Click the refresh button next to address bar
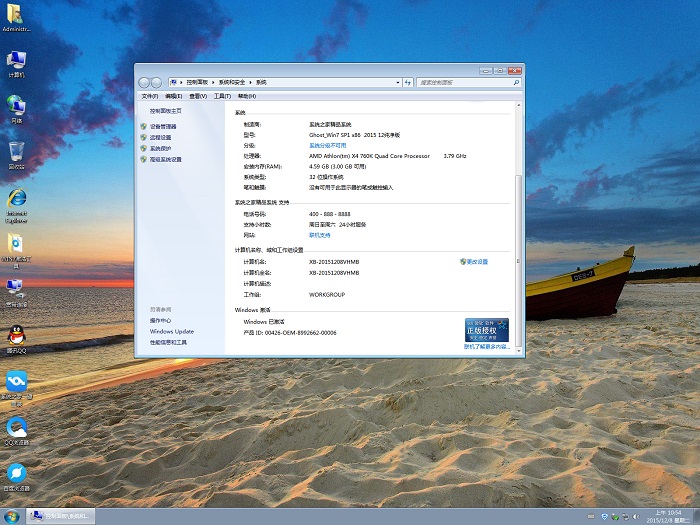 [408, 82]
